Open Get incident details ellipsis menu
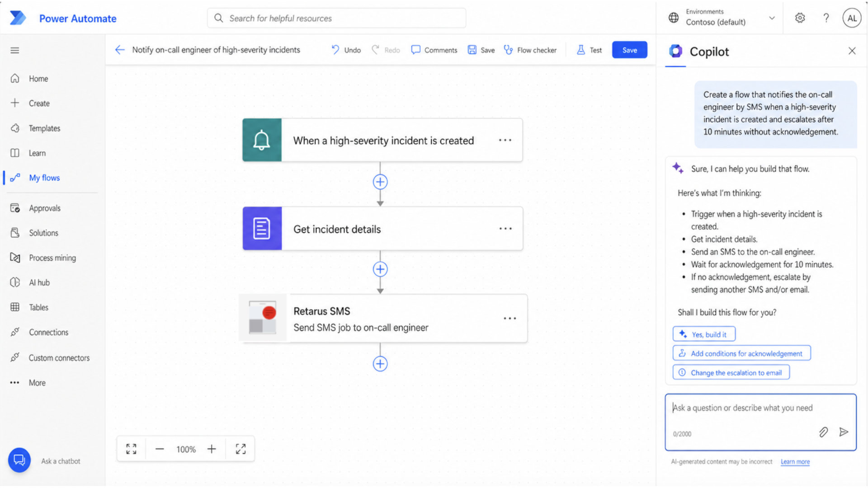Image resolution: width=868 pixels, height=488 pixels. click(x=505, y=229)
